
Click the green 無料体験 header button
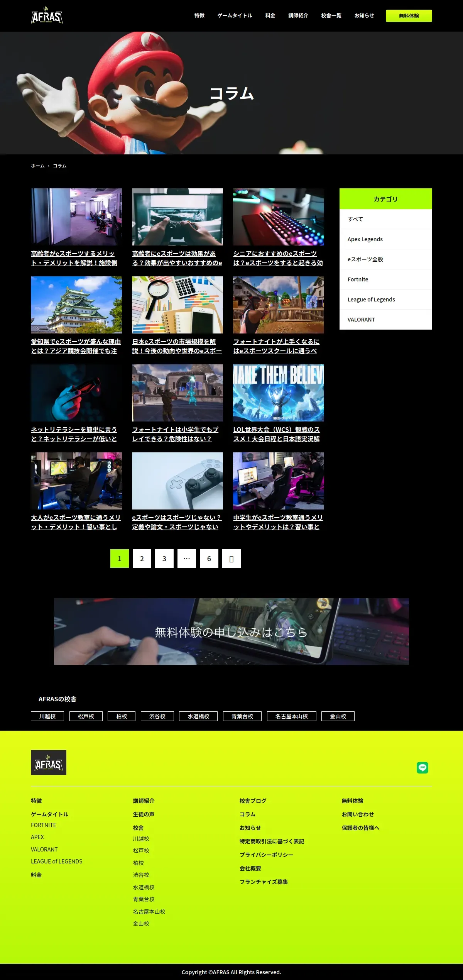409,16
